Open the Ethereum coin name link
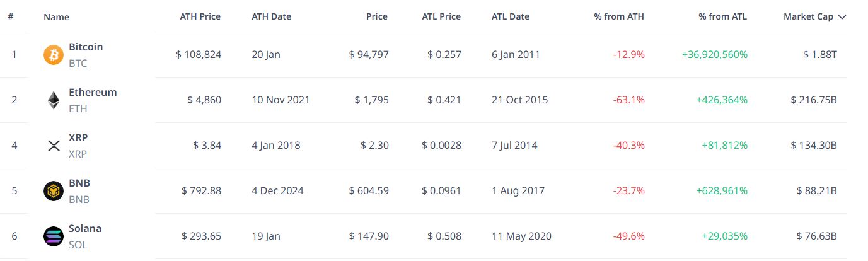 [x=93, y=93]
